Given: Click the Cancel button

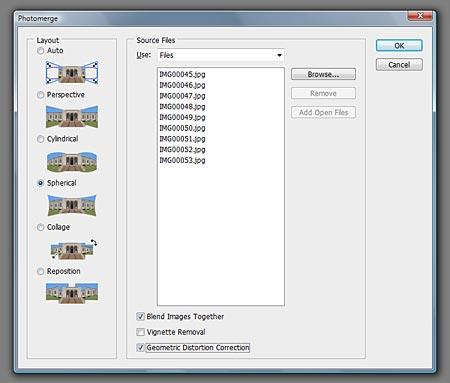Looking at the screenshot, I should pyautogui.click(x=399, y=65).
